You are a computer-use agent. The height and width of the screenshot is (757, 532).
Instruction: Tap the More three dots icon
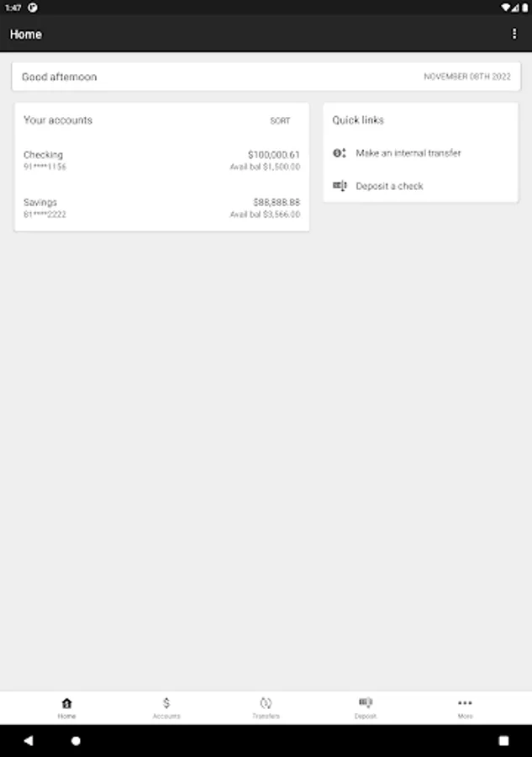pos(465,703)
